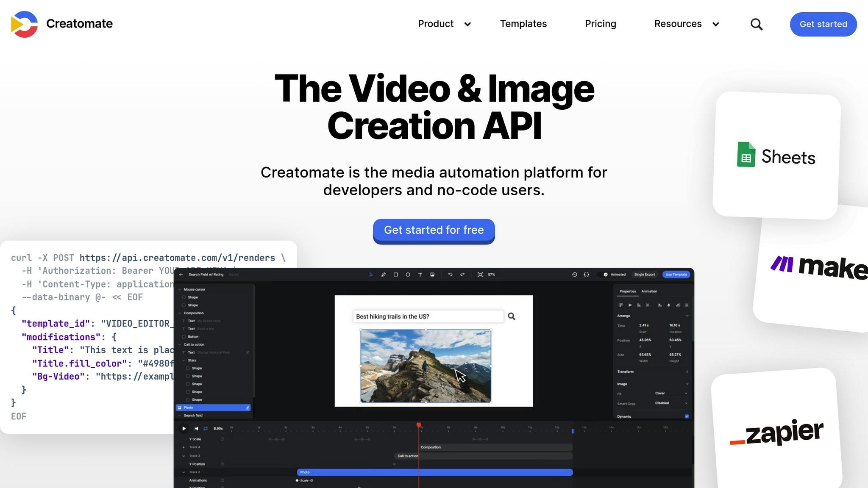
Task: Toggle the loop playback icon
Action: [206, 428]
